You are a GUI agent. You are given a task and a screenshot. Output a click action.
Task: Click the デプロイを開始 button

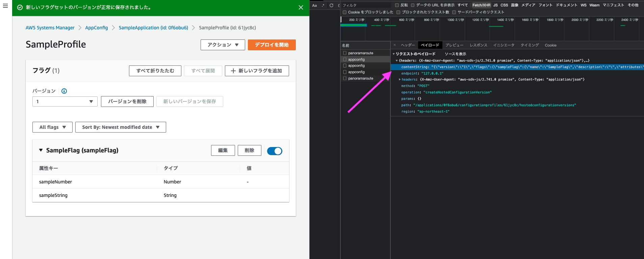(x=272, y=45)
